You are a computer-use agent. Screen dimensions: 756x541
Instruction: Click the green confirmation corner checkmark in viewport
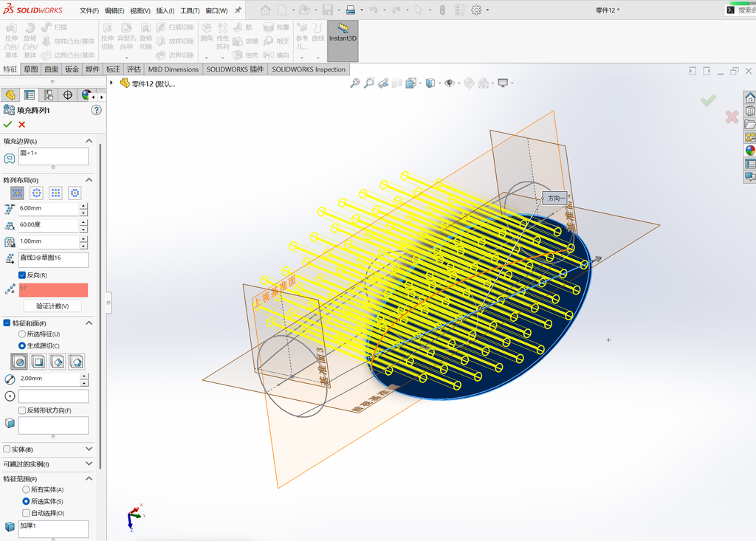[x=708, y=100]
